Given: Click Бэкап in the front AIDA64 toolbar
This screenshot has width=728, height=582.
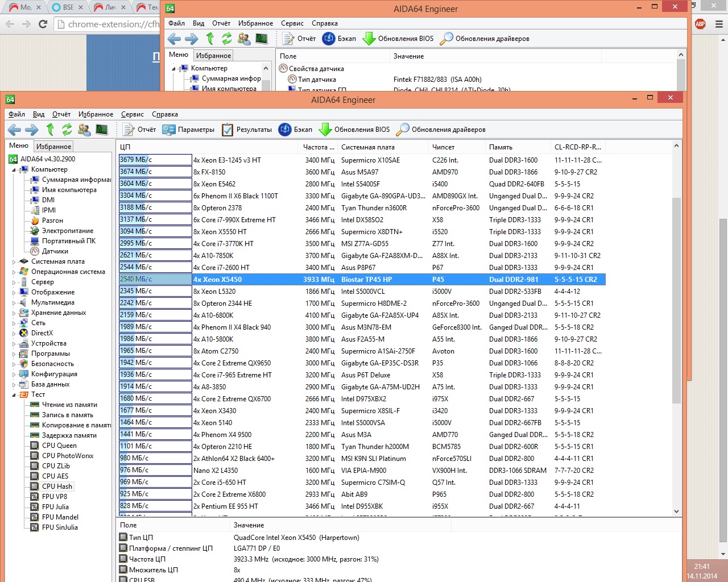Looking at the screenshot, I should point(295,130).
